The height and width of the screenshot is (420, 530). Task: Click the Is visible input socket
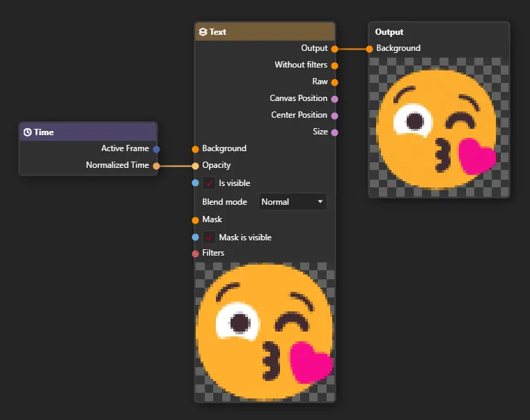195,183
